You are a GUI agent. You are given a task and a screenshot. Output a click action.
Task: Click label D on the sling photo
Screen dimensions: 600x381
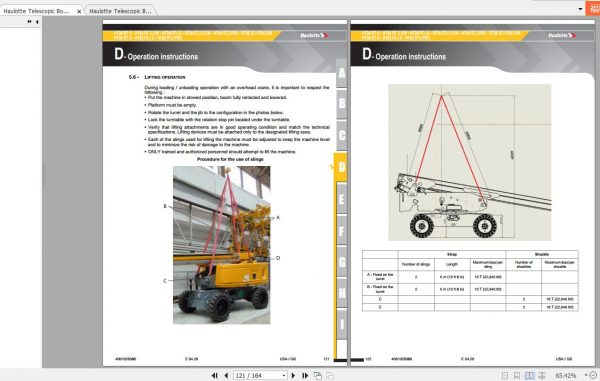point(278,258)
